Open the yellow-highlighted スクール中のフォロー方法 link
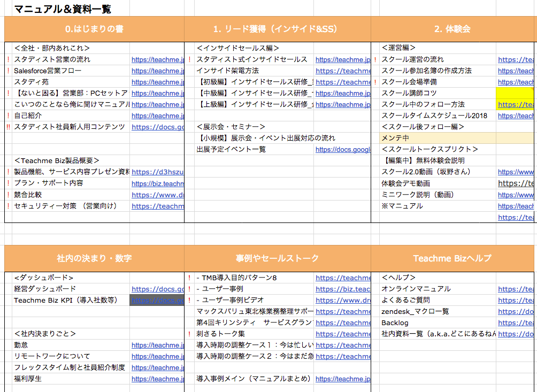Image resolution: width=537 pixels, height=392 pixels. (516, 104)
